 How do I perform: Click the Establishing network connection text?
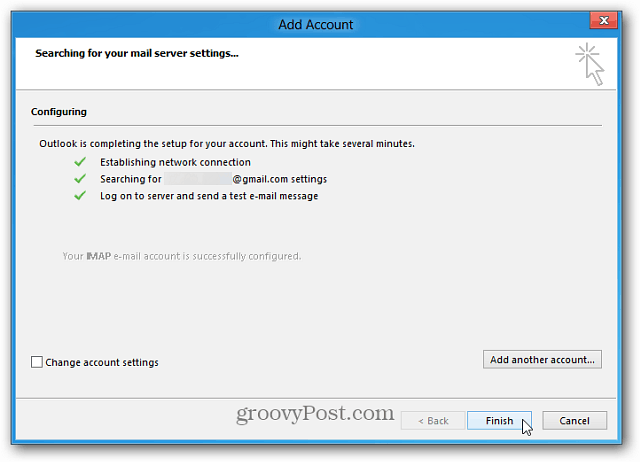point(176,162)
